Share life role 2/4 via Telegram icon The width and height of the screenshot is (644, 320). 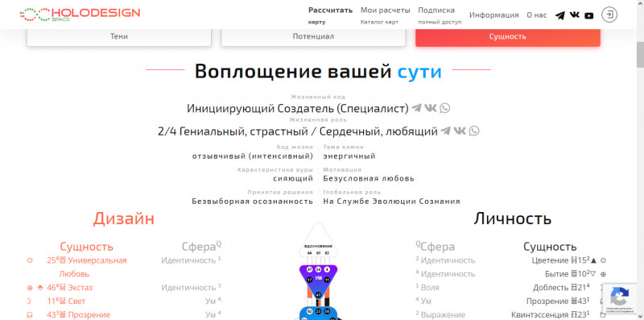tap(446, 131)
